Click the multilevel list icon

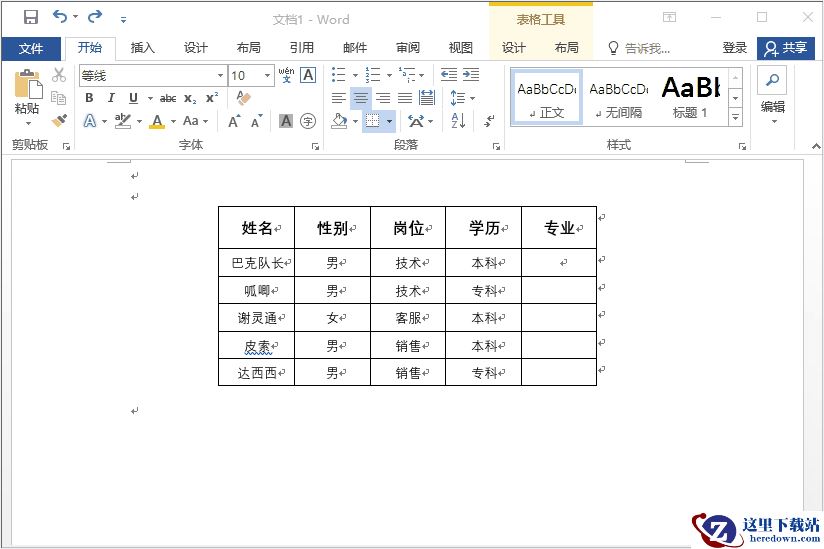[x=407, y=75]
